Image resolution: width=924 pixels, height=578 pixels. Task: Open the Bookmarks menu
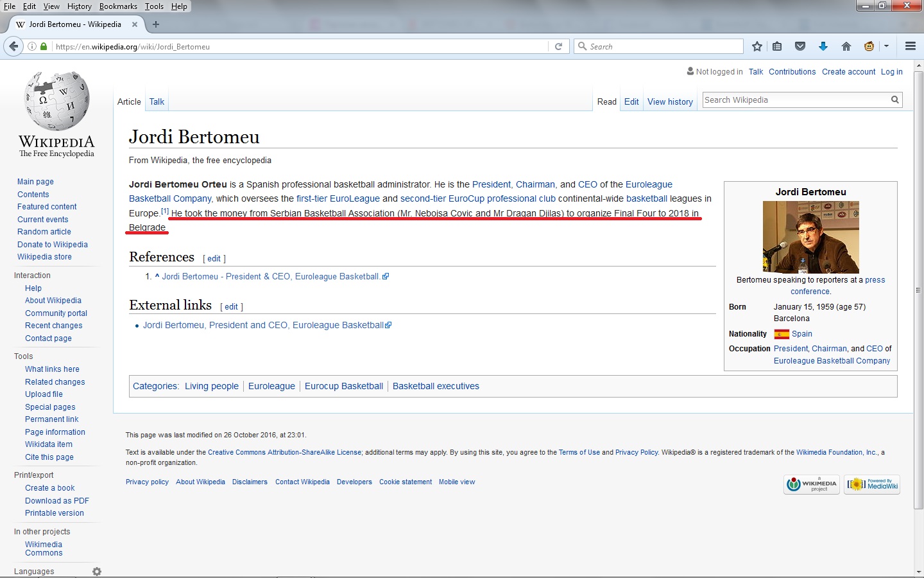click(x=118, y=6)
